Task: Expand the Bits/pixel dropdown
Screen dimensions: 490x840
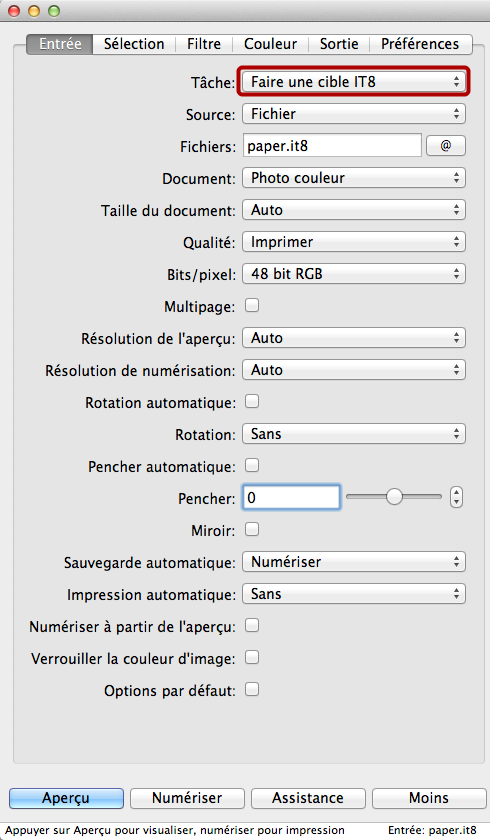Action: pyautogui.click(x=354, y=274)
